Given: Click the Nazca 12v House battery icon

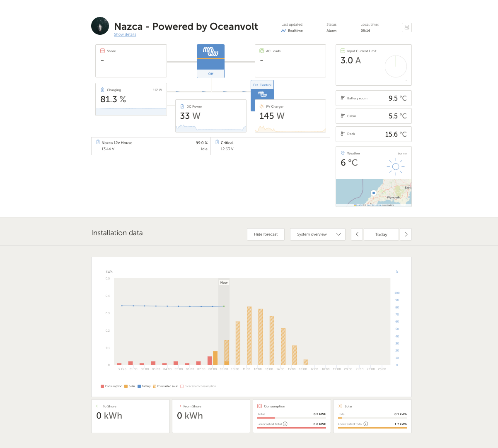Looking at the screenshot, I should click(x=98, y=142).
